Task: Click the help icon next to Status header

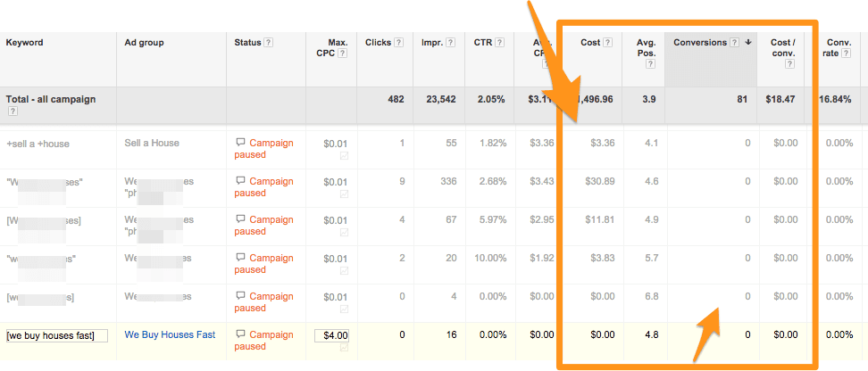Action: coord(268,43)
